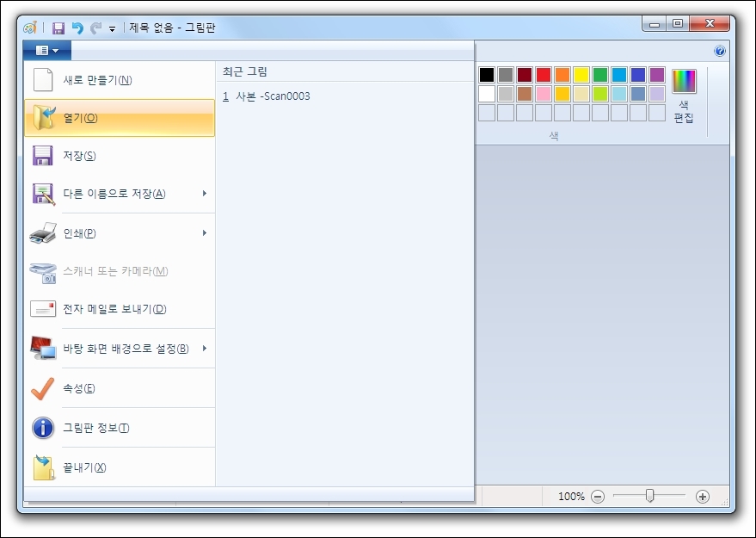Click the Paint application icon in title bar
Image resolution: width=756 pixels, height=538 pixels.
[x=30, y=28]
